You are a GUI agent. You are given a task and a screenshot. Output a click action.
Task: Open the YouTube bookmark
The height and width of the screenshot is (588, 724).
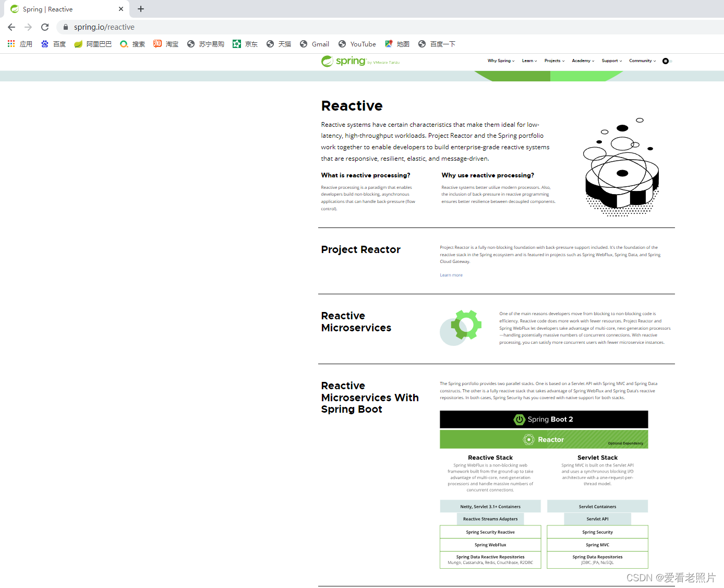pyautogui.click(x=357, y=44)
